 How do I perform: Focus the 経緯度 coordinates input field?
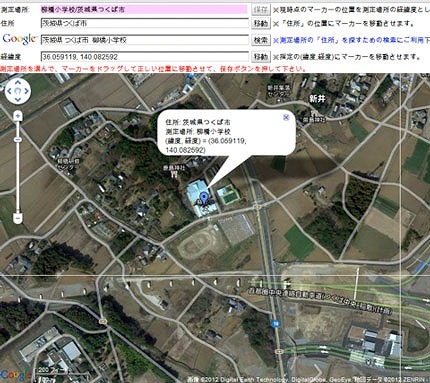(x=144, y=57)
